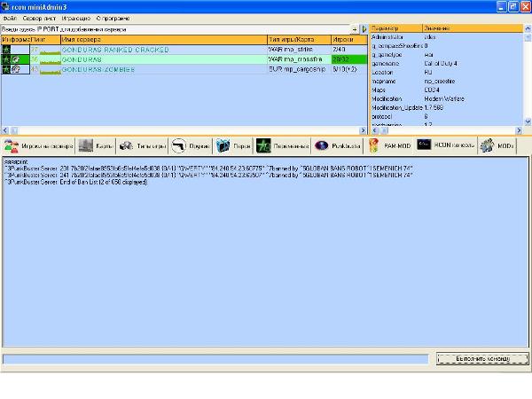Open the weapons tab pistol icon
532x399 pixels.
pos(178,146)
